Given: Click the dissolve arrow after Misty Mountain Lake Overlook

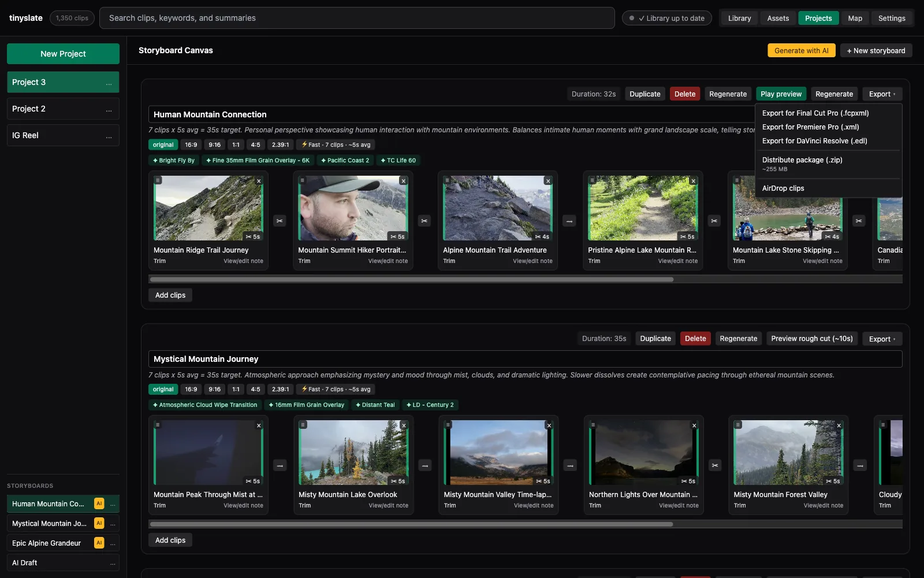Looking at the screenshot, I should pyautogui.click(x=425, y=465).
